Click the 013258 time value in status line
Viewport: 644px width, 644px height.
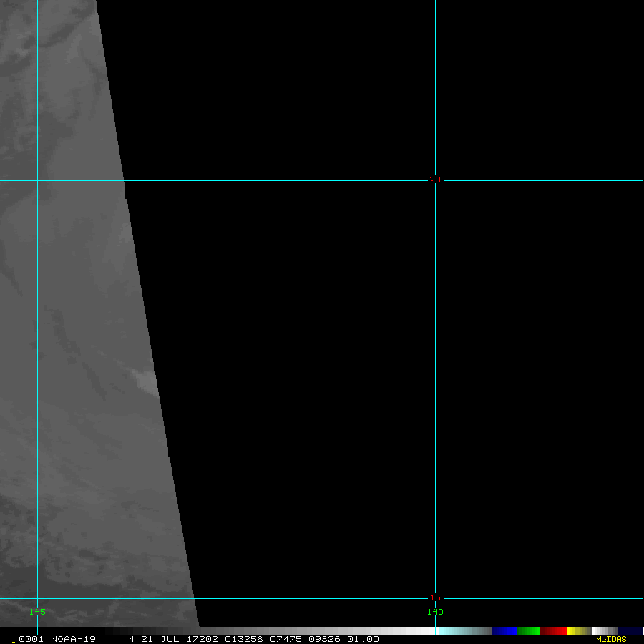click(x=243, y=639)
